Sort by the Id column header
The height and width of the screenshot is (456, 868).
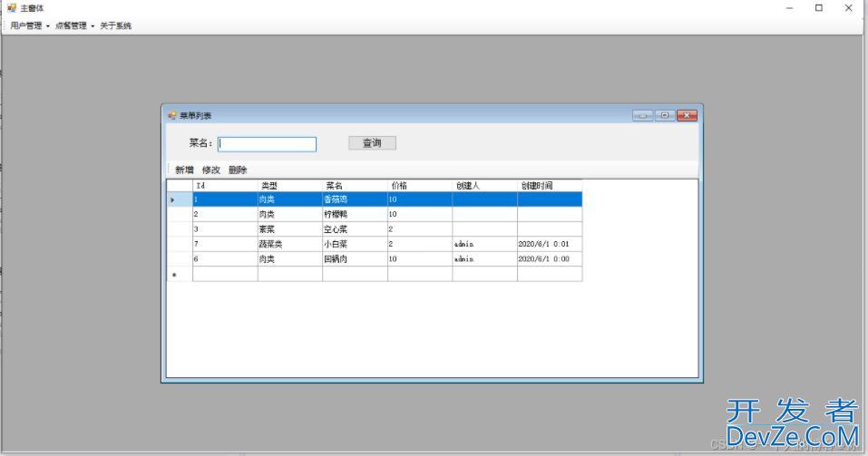(225, 185)
